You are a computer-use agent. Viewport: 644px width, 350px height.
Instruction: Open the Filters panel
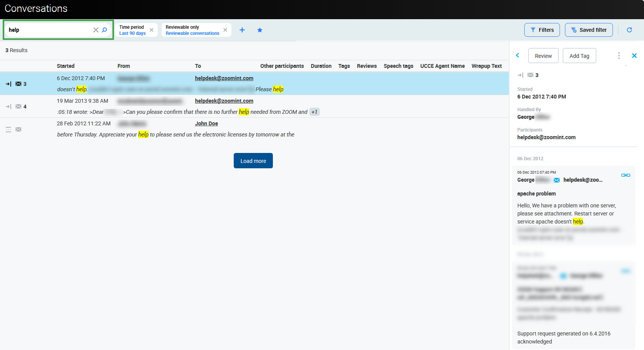pos(542,30)
